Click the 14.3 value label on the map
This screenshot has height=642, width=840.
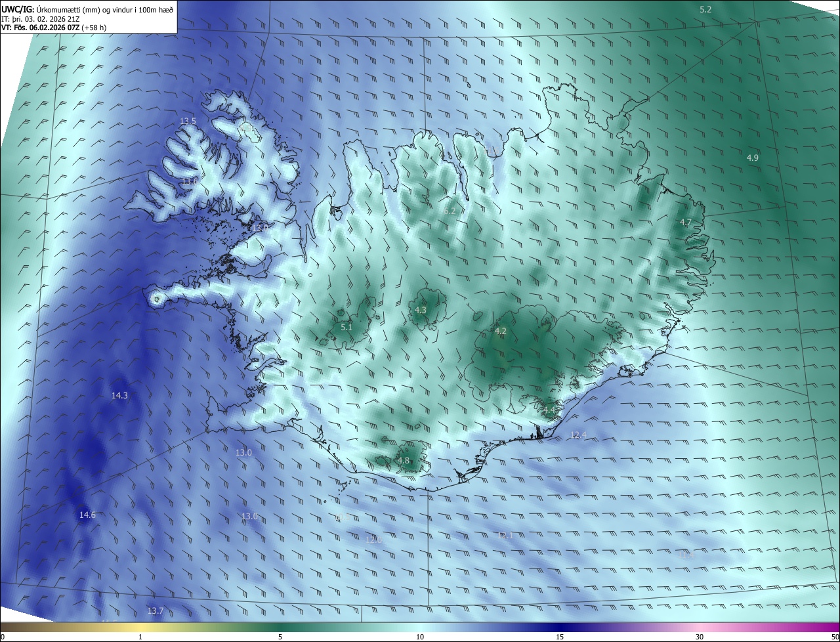119,395
